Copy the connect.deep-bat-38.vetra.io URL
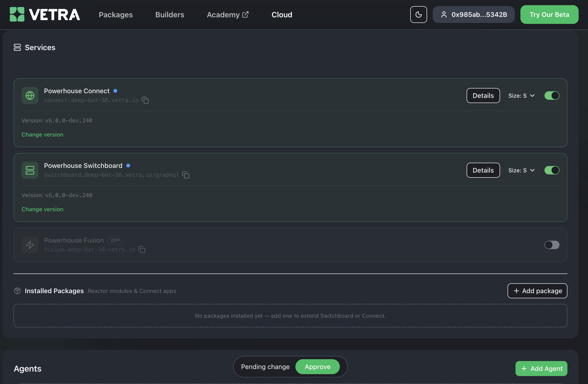Viewport: 588px width, 384px height. point(145,100)
